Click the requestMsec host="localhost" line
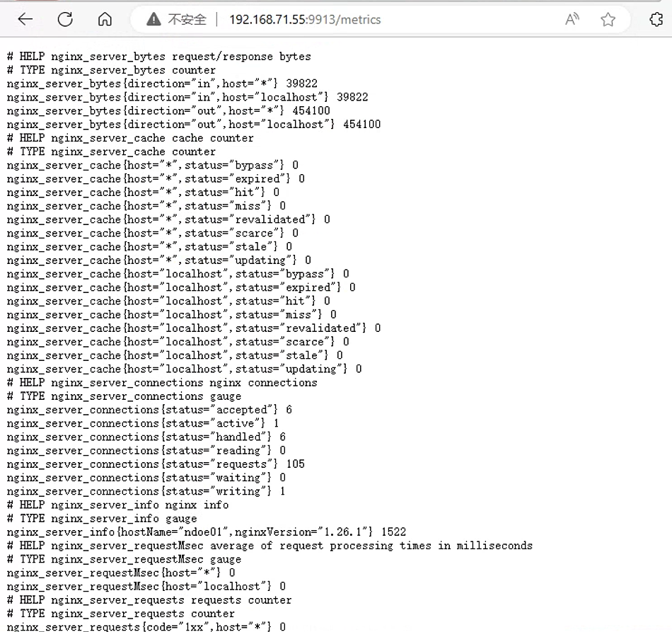This screenshot has height=632, width=672. (x=146, y=587)
